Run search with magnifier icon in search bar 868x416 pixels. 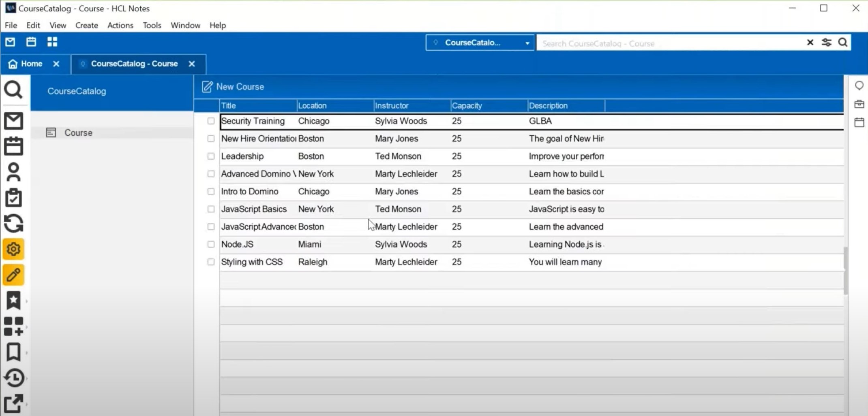click(x=843, y=43)
